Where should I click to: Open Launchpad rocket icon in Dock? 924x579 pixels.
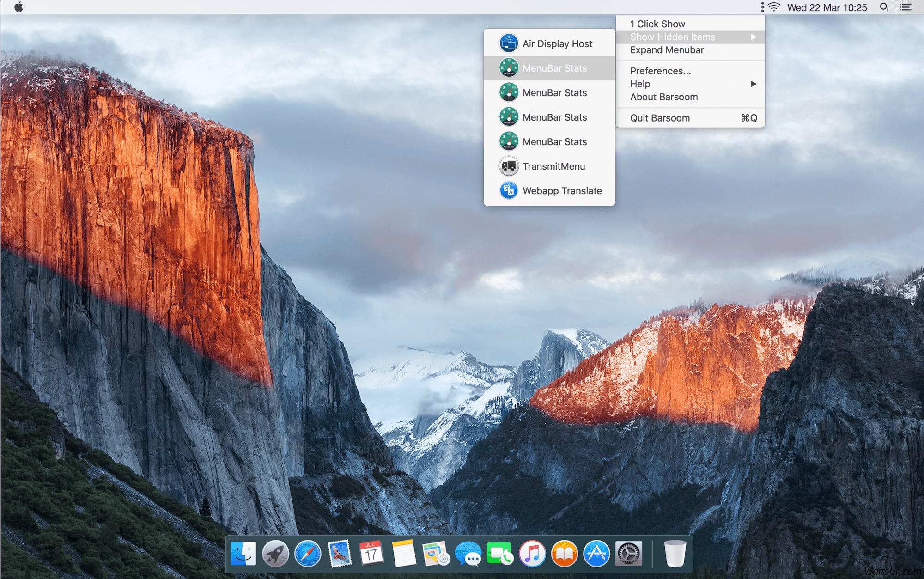click(275, 554)
